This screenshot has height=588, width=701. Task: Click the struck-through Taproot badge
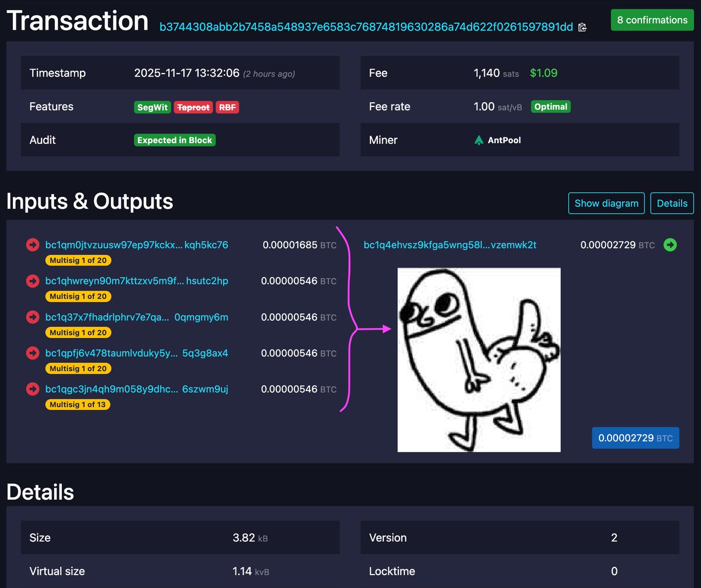click(193, 107)
